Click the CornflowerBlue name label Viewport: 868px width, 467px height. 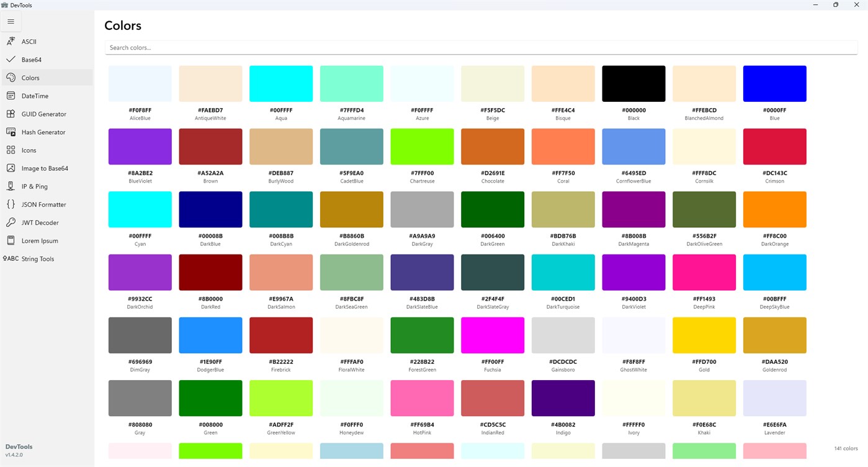pos(633,181)
